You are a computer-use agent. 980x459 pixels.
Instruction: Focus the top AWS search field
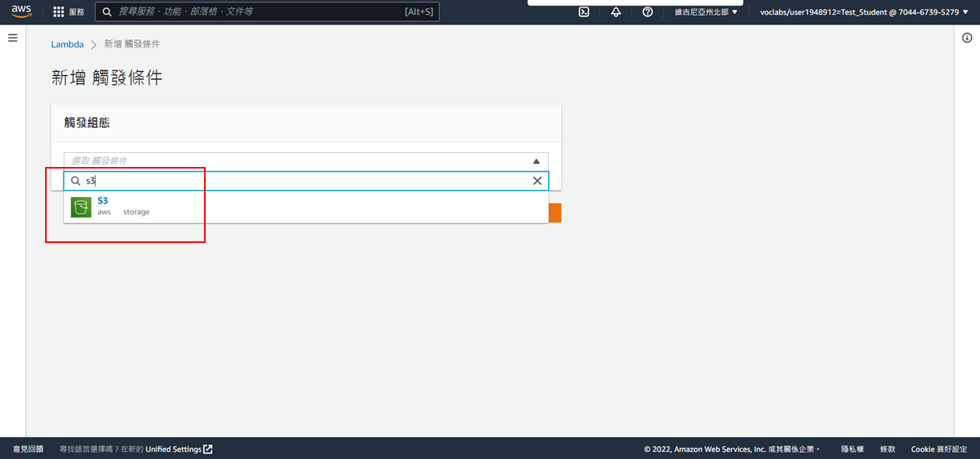(x=267, y=12)
